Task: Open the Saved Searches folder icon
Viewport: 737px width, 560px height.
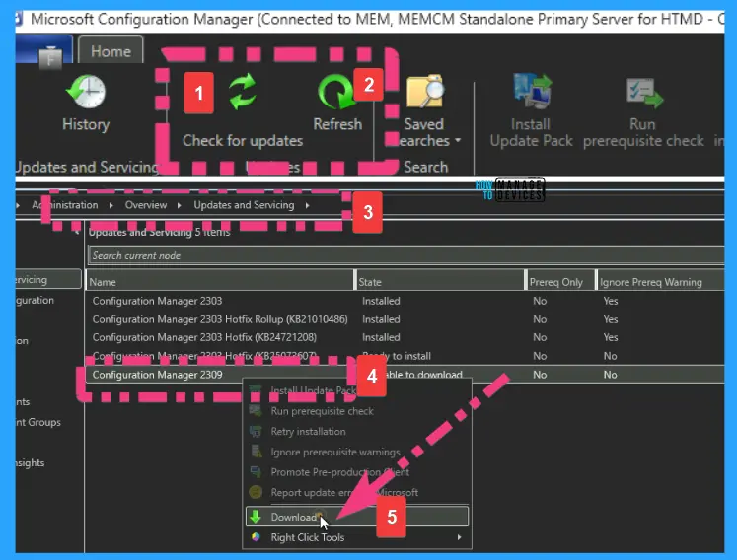Action: pyautogui.click(x=425, y=91)
